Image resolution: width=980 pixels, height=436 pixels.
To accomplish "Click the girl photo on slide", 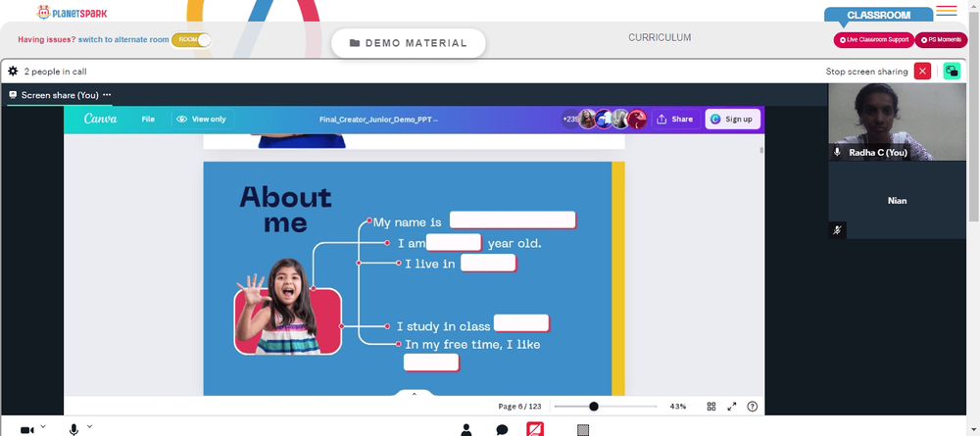I will (x=287, y=307).
